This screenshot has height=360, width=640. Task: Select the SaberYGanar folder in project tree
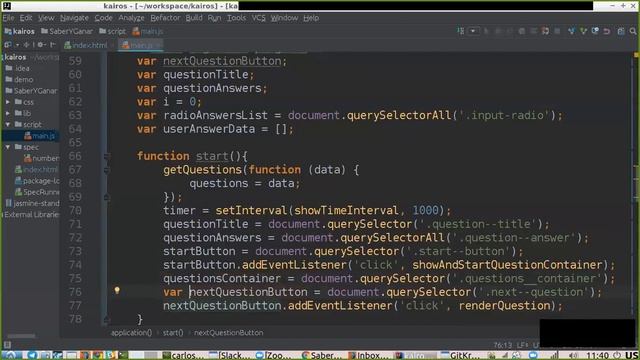click(x=31, y=91)
